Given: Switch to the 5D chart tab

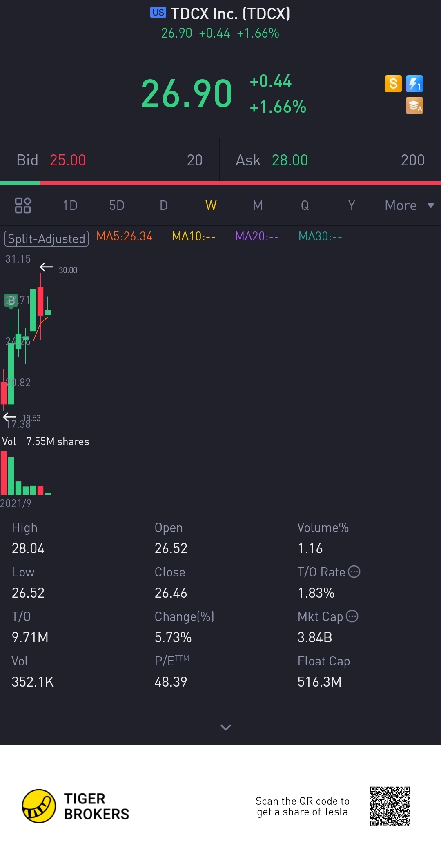Looking at the screenshot, I should (117, 205).
